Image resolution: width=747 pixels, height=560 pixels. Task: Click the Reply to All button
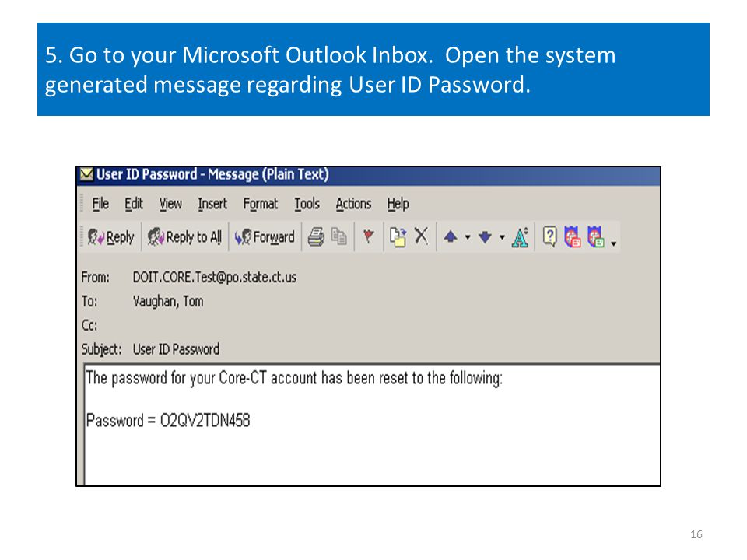point(185,236)
